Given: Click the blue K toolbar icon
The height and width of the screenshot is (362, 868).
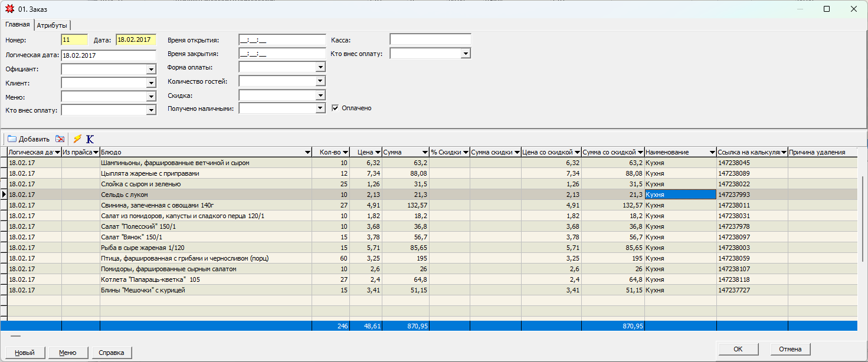Looking at the screenshot, I should 90,139.
